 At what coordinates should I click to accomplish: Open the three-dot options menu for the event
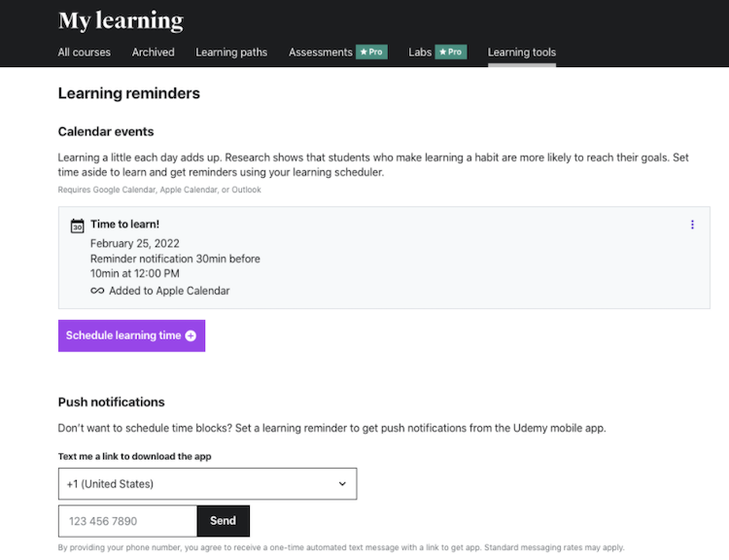[692, 225]
